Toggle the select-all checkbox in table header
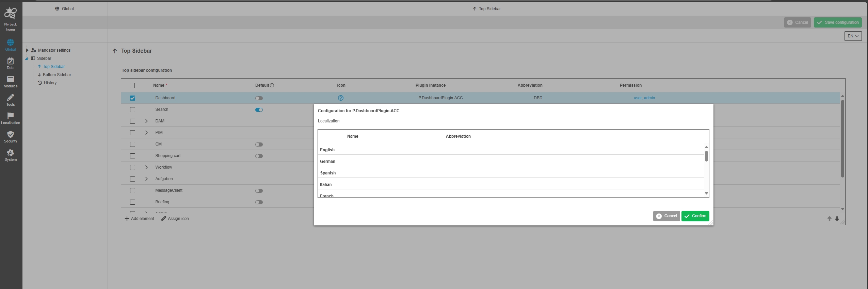The height and width of the screenshot is (289, 868). [x=132, y=86]
